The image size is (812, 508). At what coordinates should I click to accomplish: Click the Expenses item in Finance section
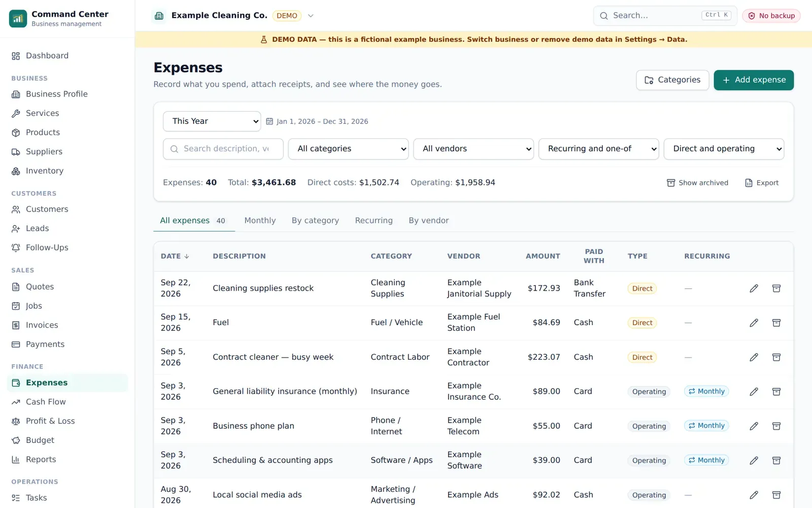point(67,383)
